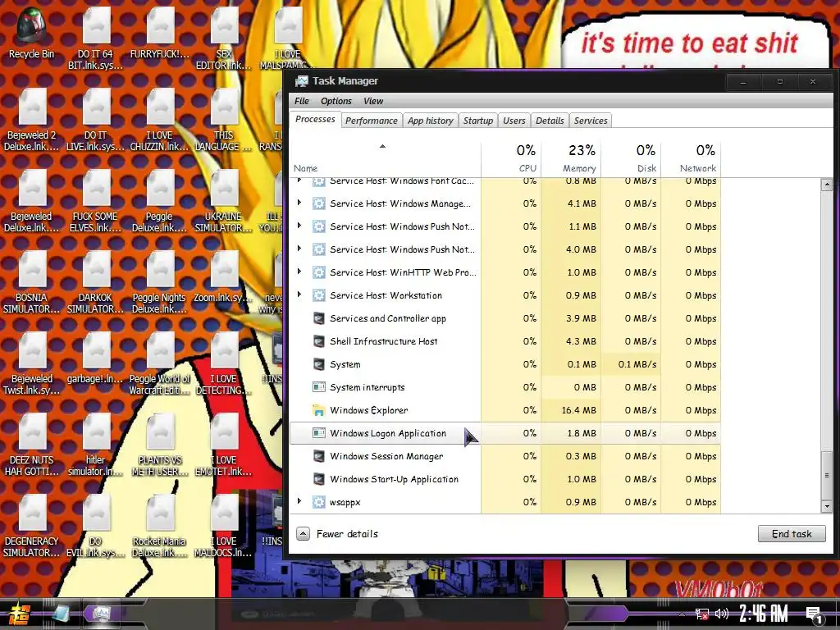Click the wsappx gear icon
This screenshot has width=840, height=630.
(x=319, y=502)
